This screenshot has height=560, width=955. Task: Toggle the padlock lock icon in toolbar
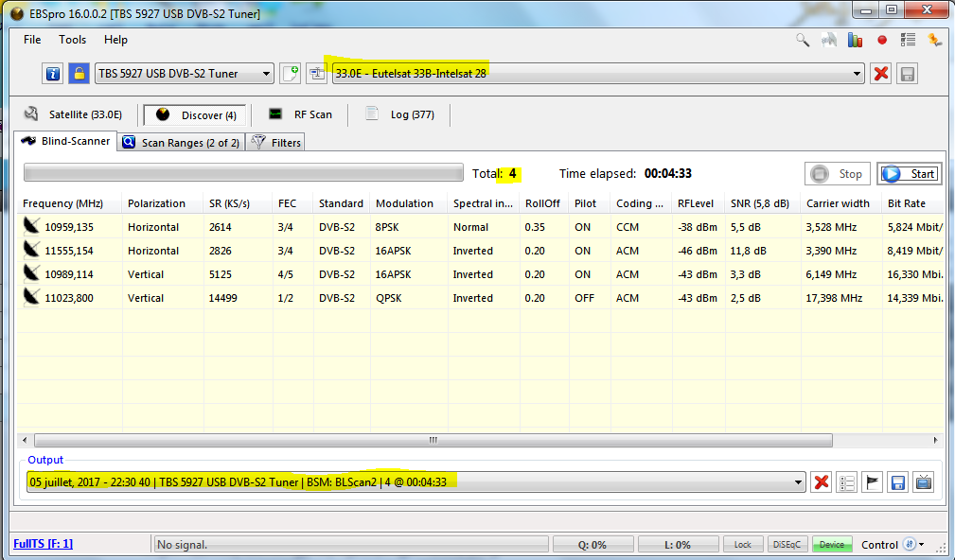tap(79, 74)
